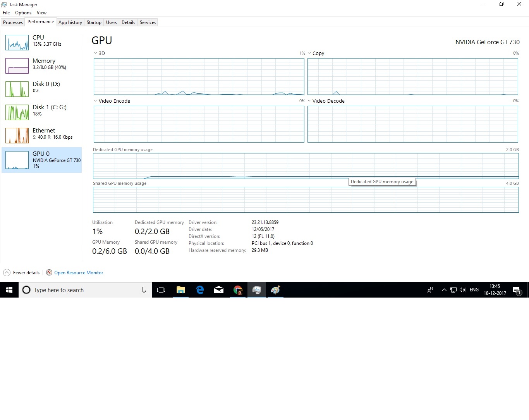Open the View menu
The height and width of the screenshot is (420, 529).
coord(41,13)
